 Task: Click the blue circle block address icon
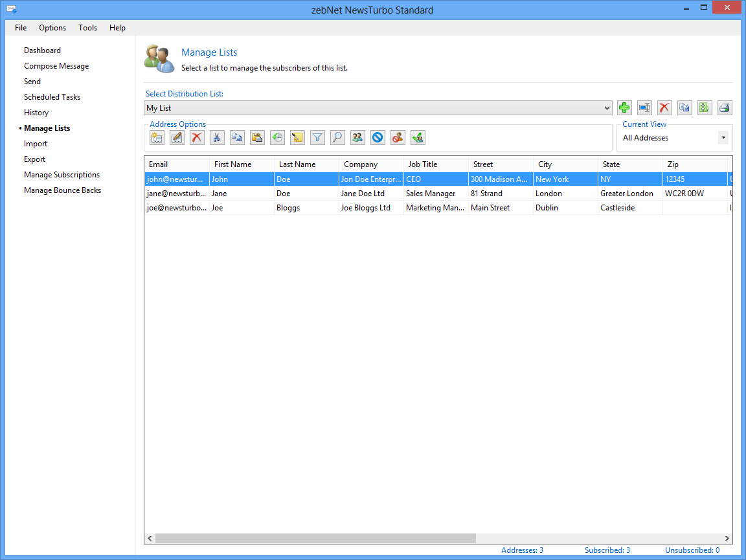click(x=378, y=137)
